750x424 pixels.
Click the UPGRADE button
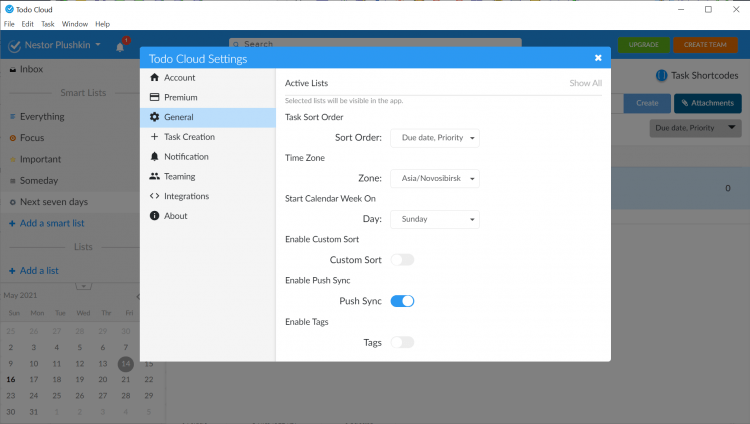(x=644, y=45)
